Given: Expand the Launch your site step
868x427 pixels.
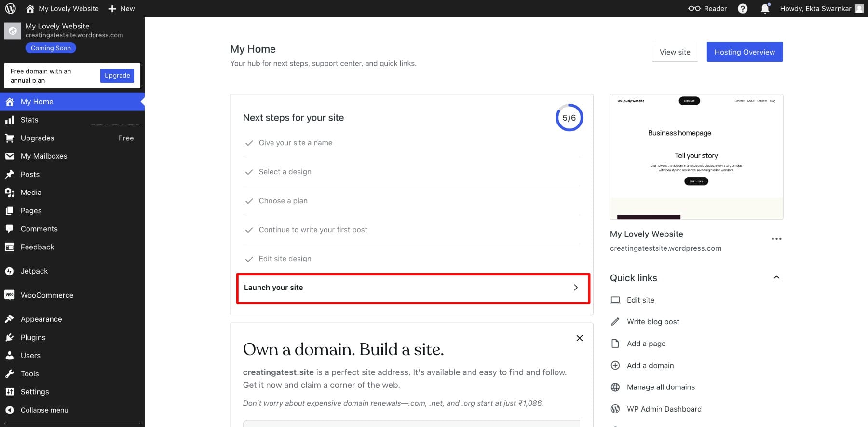Looking at the screenshot, I should [413, 288].
